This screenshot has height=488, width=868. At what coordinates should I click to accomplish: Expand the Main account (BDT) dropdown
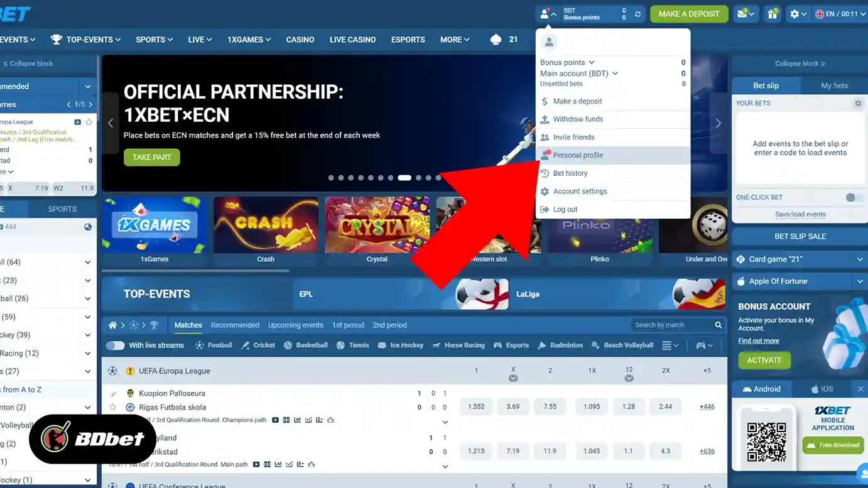point(579,73)
